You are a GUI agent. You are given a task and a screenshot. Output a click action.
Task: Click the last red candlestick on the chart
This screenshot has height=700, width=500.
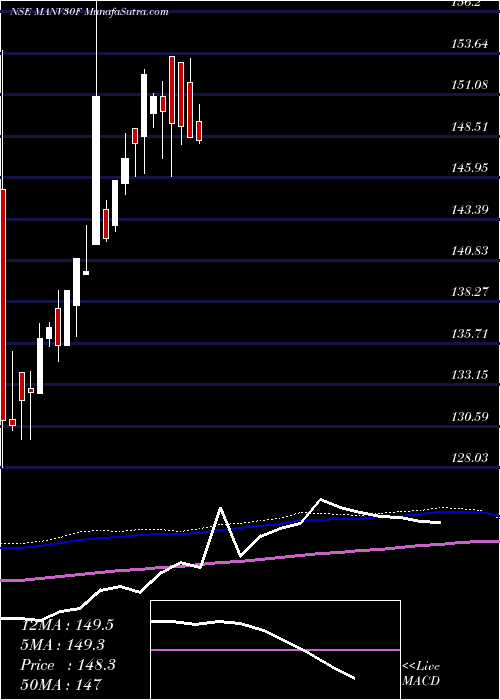[x=199, y=131]
